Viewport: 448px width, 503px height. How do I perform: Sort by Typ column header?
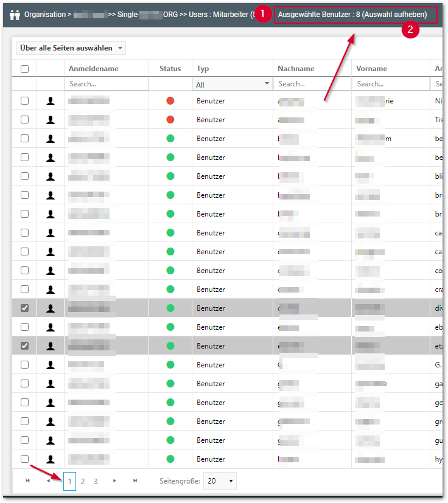203,69
